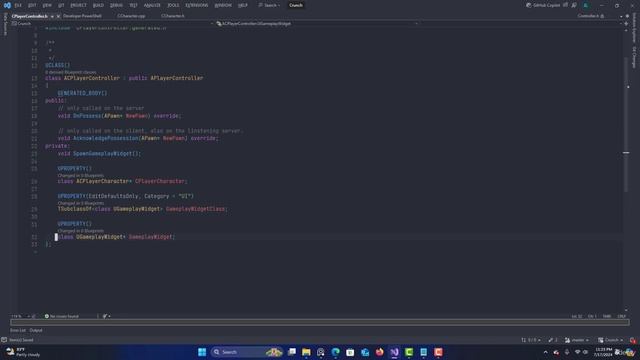The width and height of the screenshot is (640, 360).
Task: Click the account profile avatar
Action: point(586,5)
